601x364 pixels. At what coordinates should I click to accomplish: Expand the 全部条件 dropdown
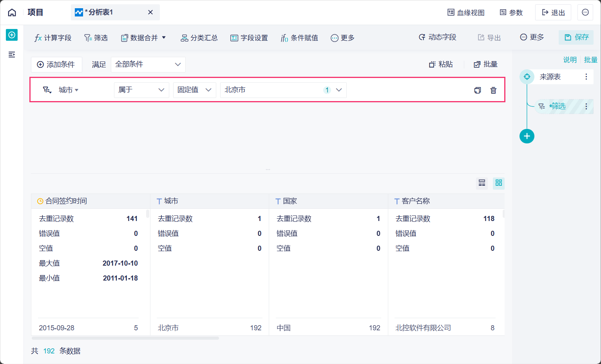148,65
